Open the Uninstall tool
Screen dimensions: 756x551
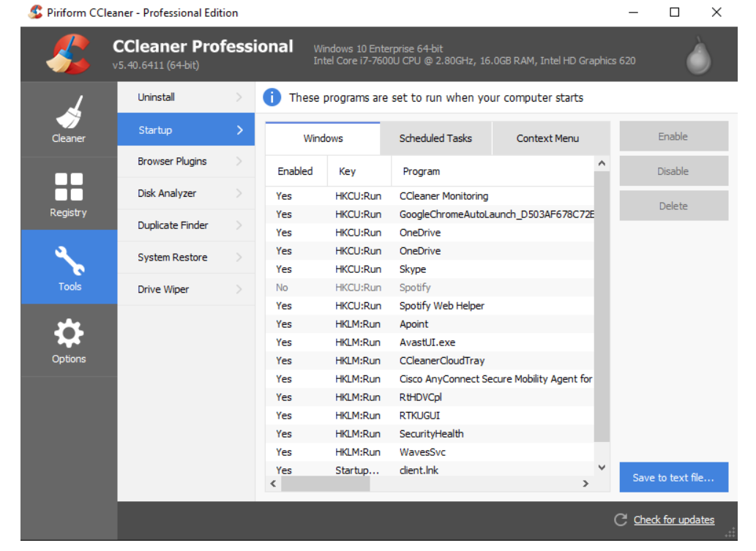(x=186, y=97)
